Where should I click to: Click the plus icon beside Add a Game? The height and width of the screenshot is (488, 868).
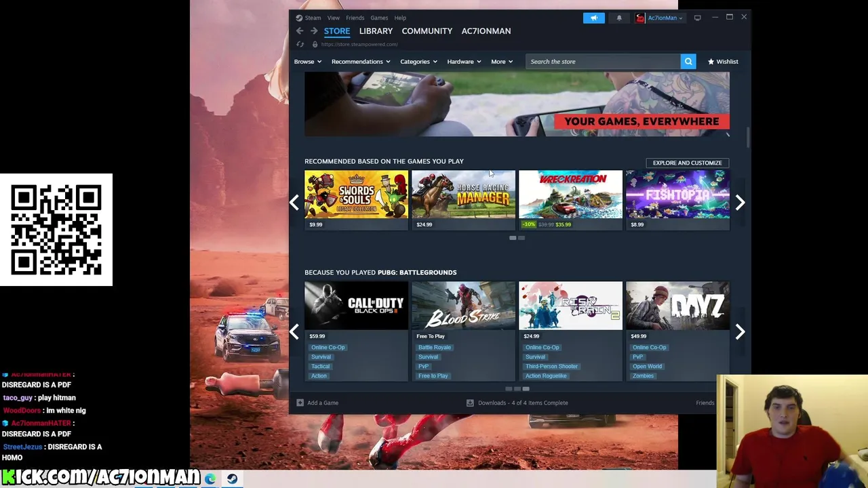pyautogui.click(x=300, y=403)
